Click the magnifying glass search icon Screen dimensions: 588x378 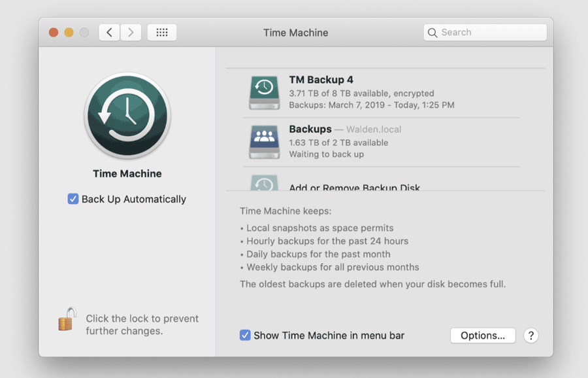point(433,33)
